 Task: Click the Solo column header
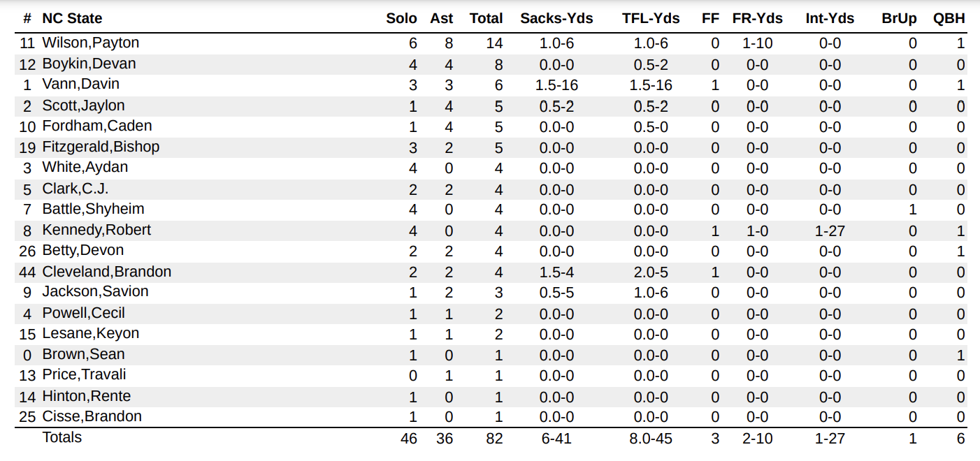401,19
